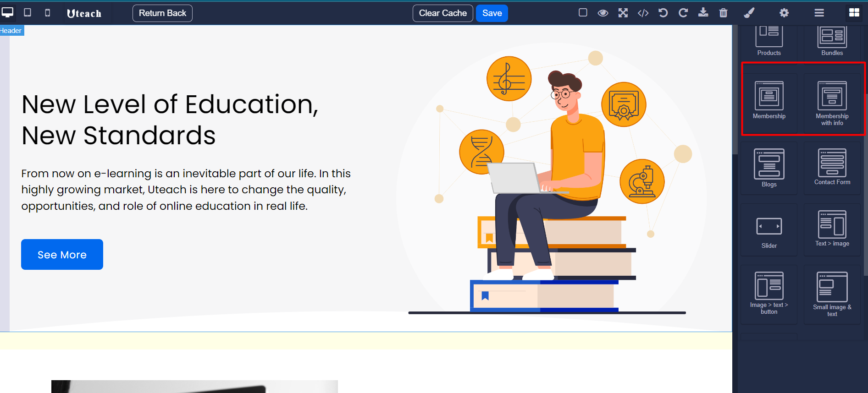
Task: Click the Clear Cache button
Action: click(442, 13)
